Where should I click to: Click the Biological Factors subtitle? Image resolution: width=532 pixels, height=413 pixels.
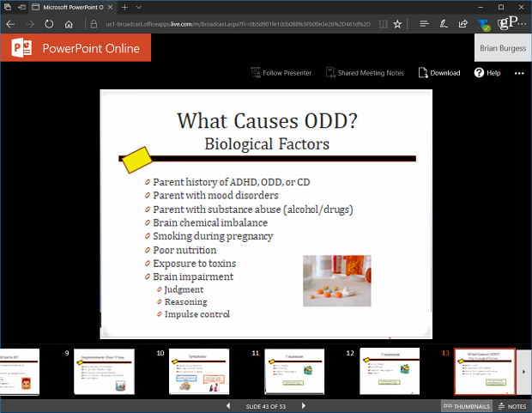[267, 144]
